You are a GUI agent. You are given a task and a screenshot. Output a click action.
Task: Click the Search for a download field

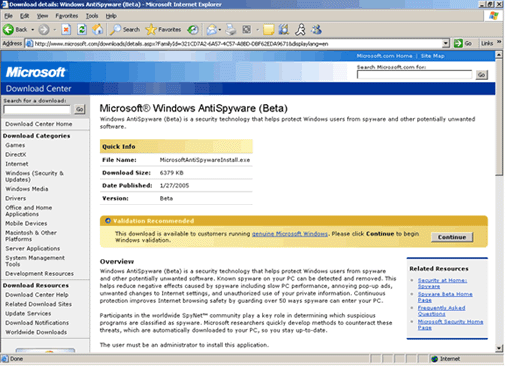[x=37, y=109]
